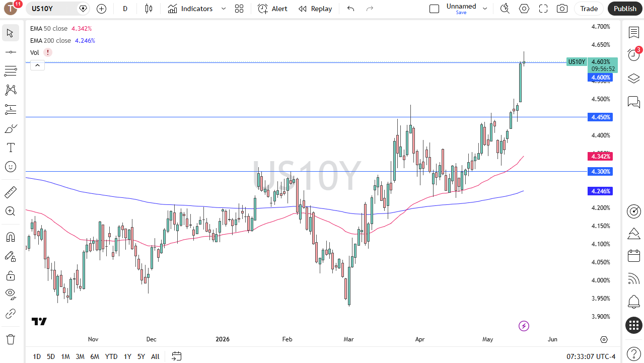This screenshot has height=363, width=644.
Task: Undo the last action
Action: pos(351,9)
